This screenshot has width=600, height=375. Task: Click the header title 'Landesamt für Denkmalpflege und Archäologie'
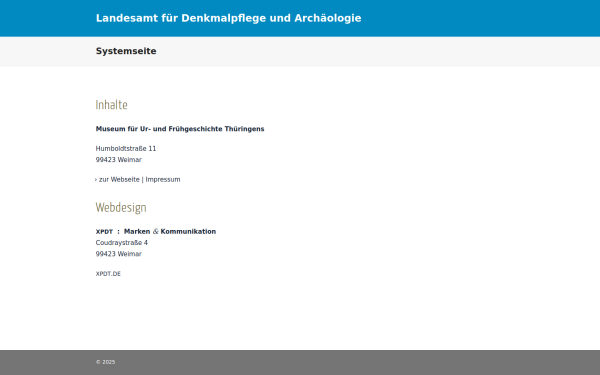[x=228, y=18]
